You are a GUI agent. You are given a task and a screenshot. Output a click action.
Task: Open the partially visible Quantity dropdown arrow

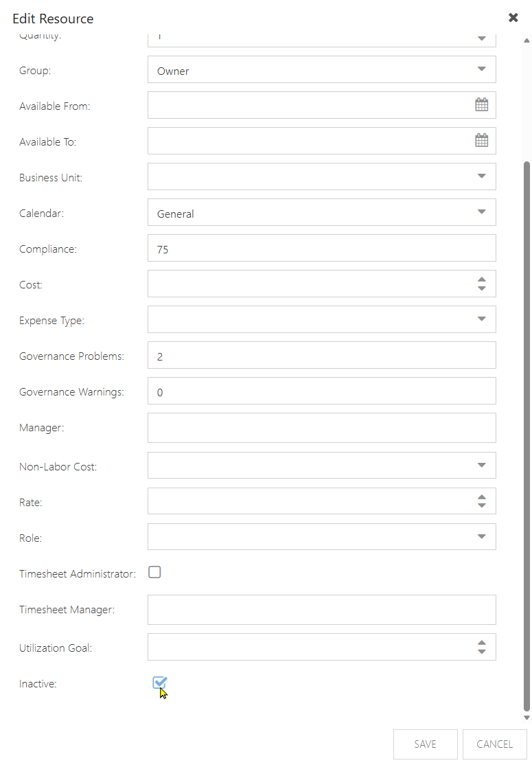pyautogui.click(x=481, y=38)
